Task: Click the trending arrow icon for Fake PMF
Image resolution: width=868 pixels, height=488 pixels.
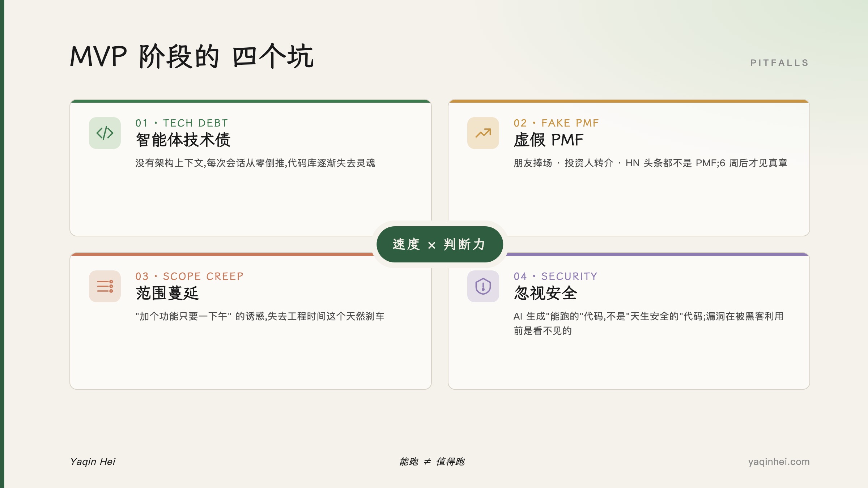Action: pyautogui.click(x=483, y=133)
